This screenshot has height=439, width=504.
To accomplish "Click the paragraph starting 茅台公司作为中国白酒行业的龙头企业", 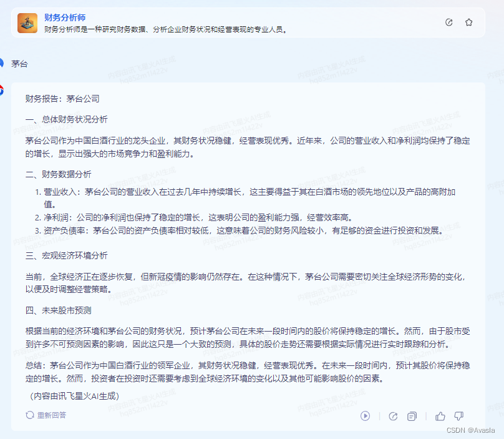I will tap(248, 147).
